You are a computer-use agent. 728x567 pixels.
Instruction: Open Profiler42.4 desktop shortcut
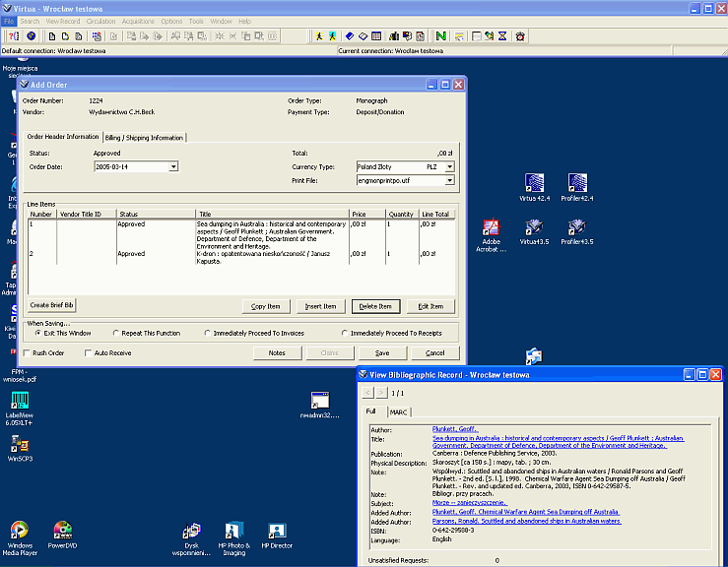[x=577, y=187]
